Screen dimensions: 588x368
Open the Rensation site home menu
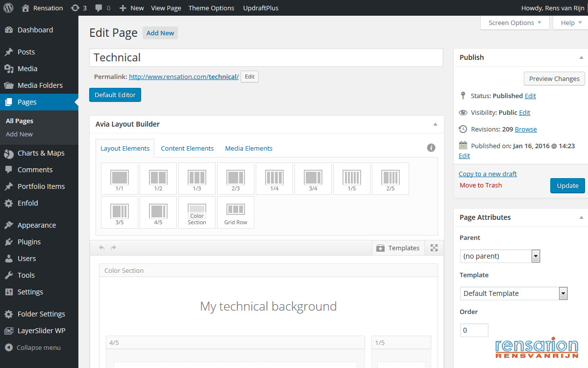click(x=43, y=8)
